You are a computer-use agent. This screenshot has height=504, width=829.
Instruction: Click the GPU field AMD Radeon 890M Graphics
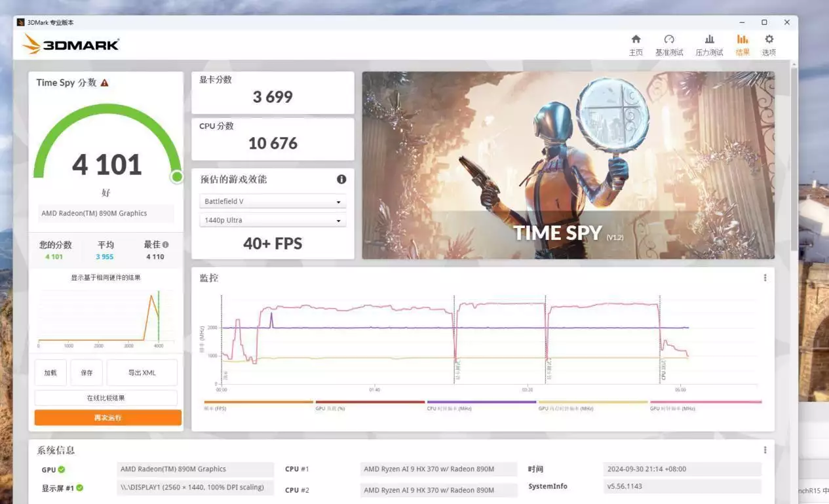[x=195, y=469]
